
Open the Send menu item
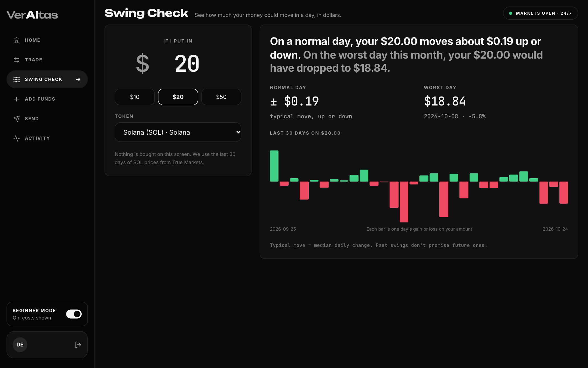pos(47,119)
